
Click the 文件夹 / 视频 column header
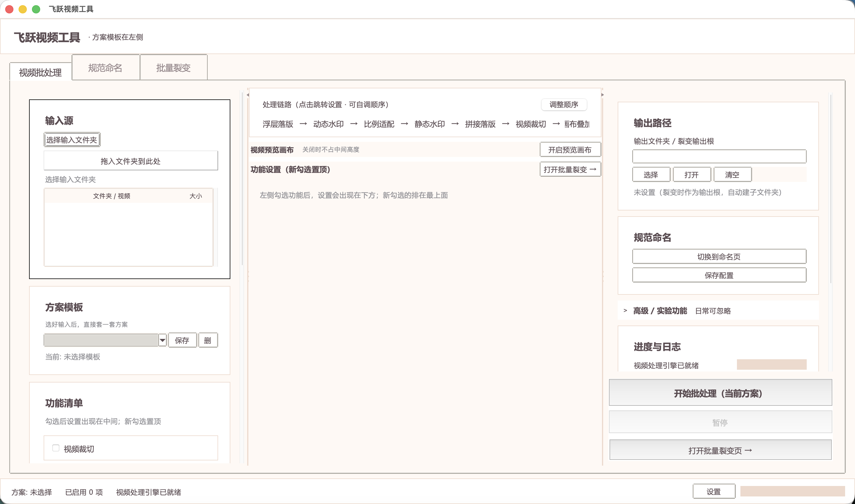pyautogui.click(x=111, y=196)
